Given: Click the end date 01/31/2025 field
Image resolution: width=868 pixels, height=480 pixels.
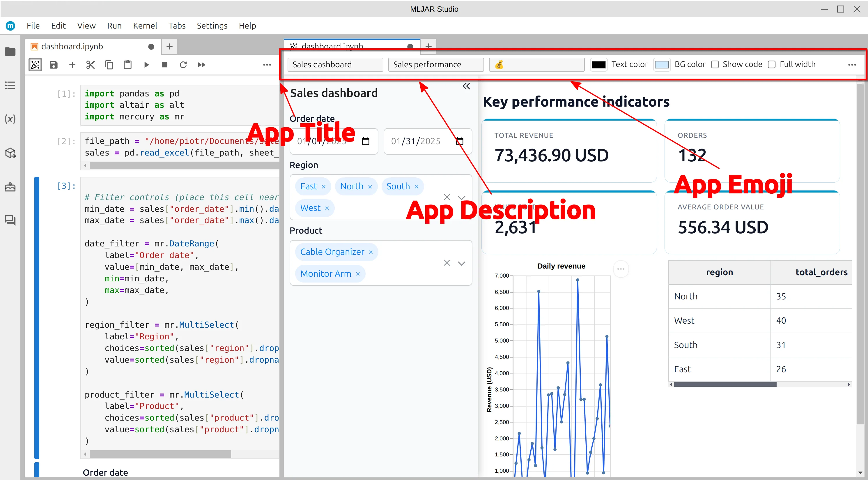Looking at the screenshot, I should [x=428, y=141].
